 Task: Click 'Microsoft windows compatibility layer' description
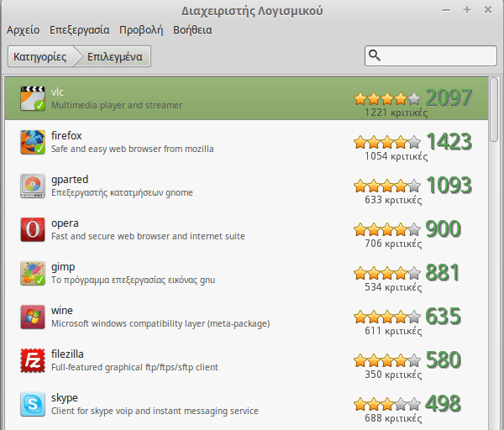(x=160, y=323)
